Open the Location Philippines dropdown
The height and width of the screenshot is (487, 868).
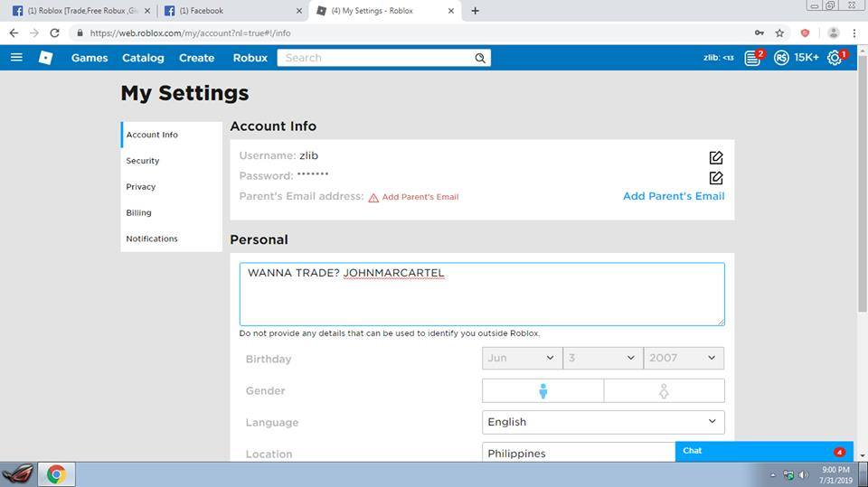pos(579,453)
